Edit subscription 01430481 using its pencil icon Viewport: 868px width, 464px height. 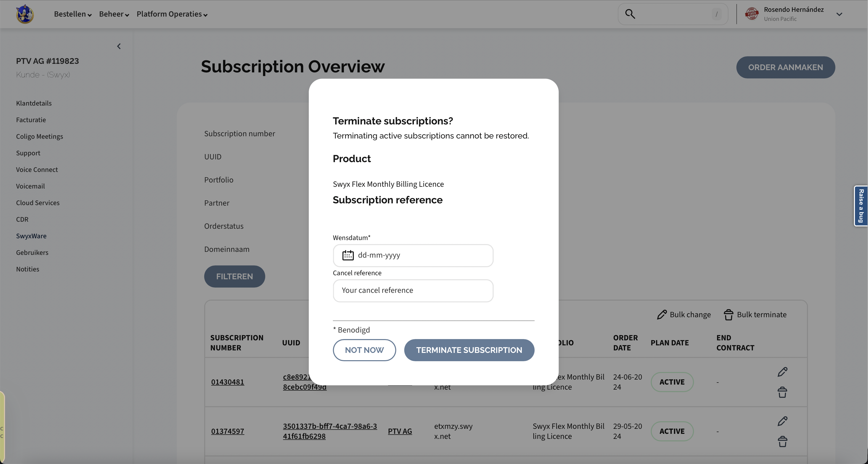click(x=783, y=372)
